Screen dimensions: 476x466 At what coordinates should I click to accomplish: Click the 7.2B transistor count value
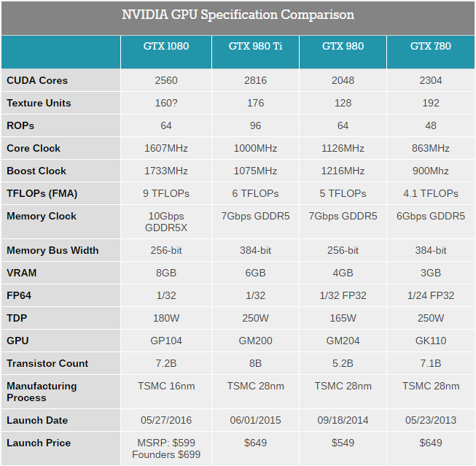point(166,363)
